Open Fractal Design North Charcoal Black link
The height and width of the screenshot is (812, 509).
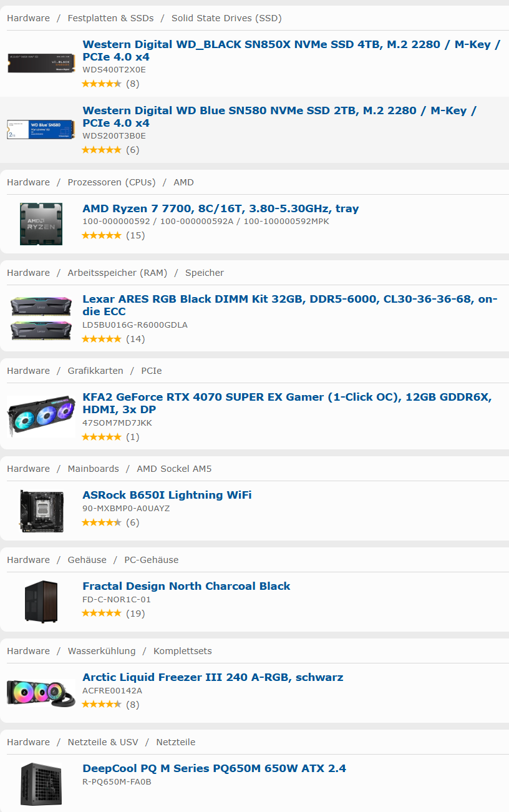(187, 586)
